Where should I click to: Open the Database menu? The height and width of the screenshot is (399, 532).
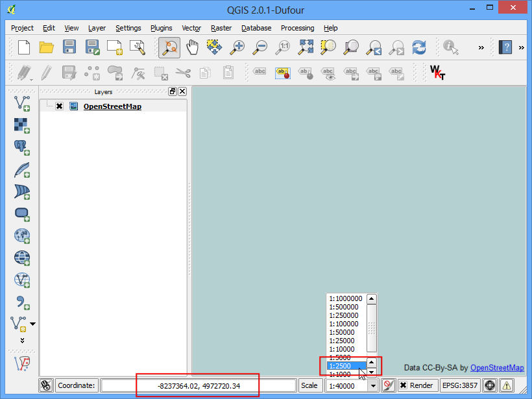tap(256, 28)
